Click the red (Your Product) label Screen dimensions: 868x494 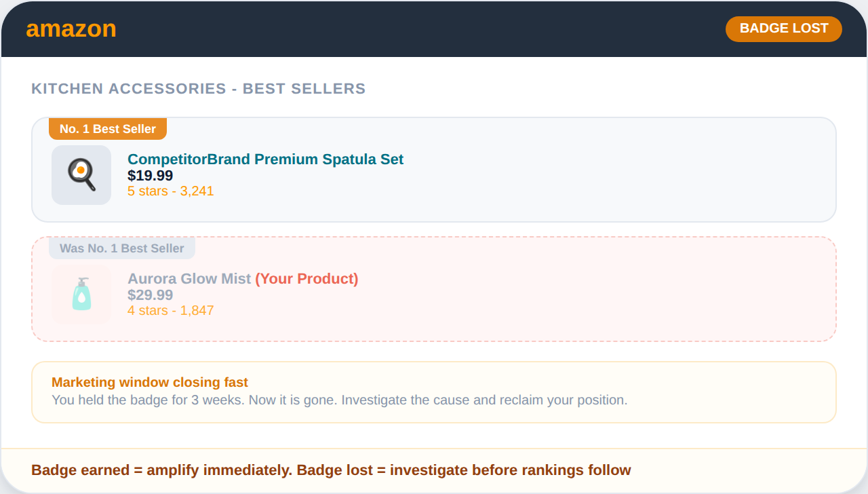point(307,279)
